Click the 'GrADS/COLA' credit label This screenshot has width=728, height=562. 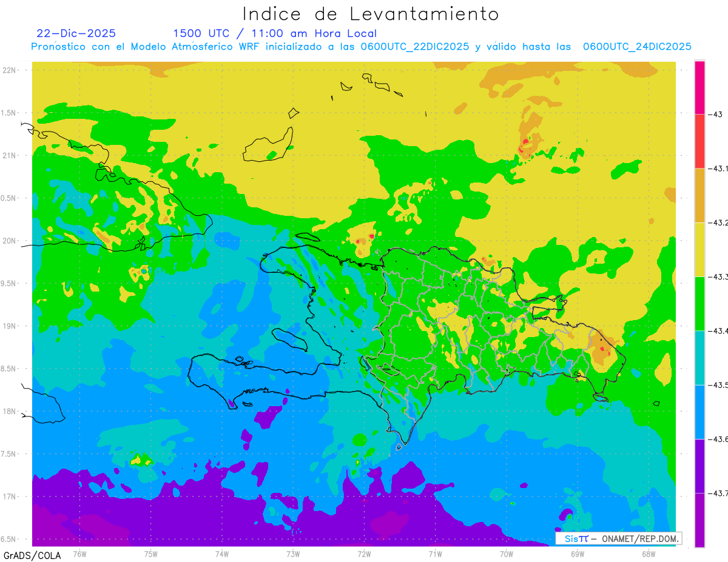click(x=32, y=555)
